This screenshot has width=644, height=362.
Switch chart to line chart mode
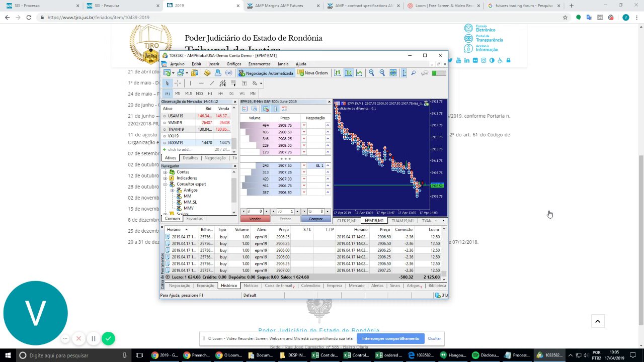click(359, 73)
